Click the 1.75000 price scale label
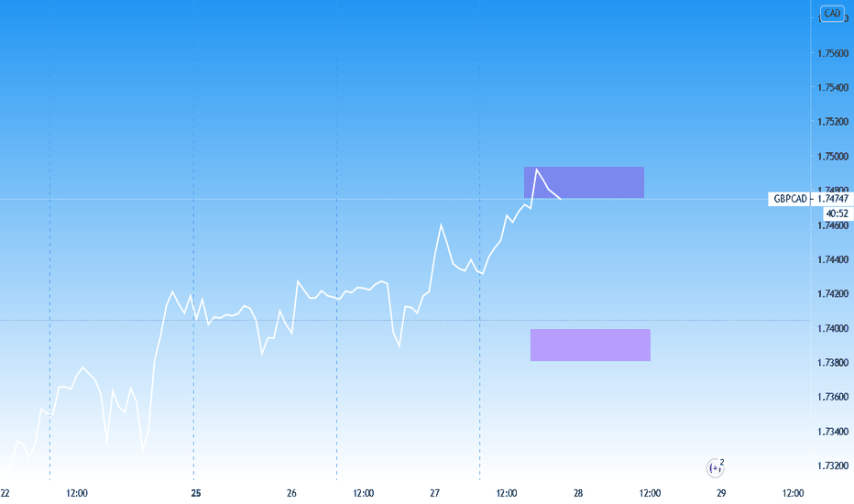 833,157
